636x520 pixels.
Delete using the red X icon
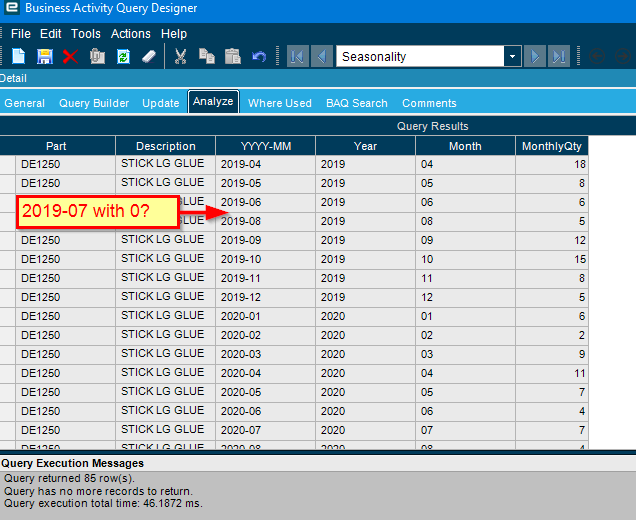tap(70, 56)
